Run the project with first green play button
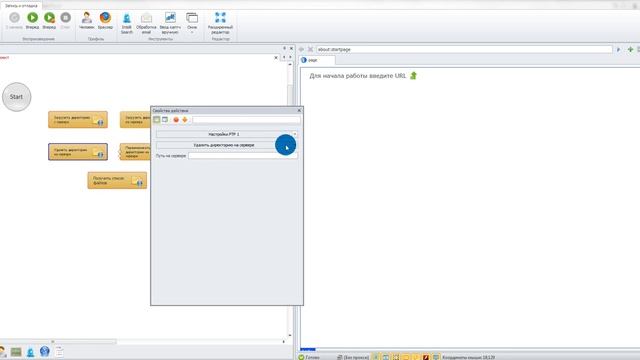 point(32,20)
